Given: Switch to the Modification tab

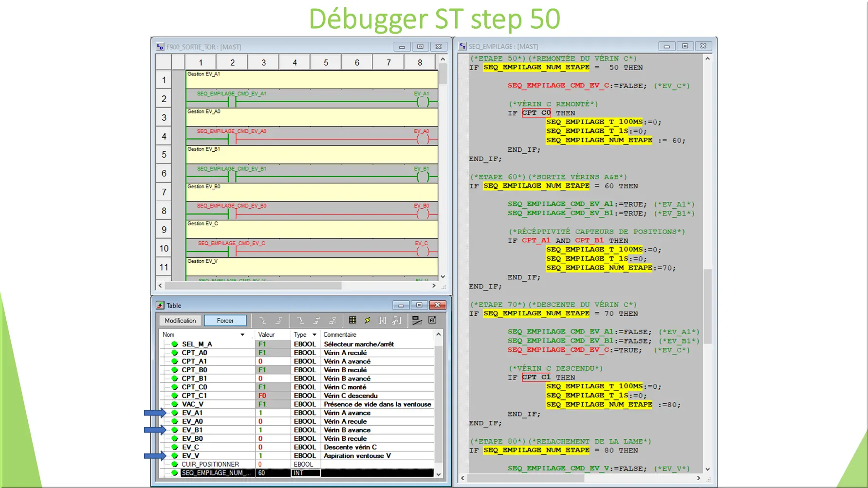Looking at the screenshot, I should pyautogui.click(x=180, y=320).
